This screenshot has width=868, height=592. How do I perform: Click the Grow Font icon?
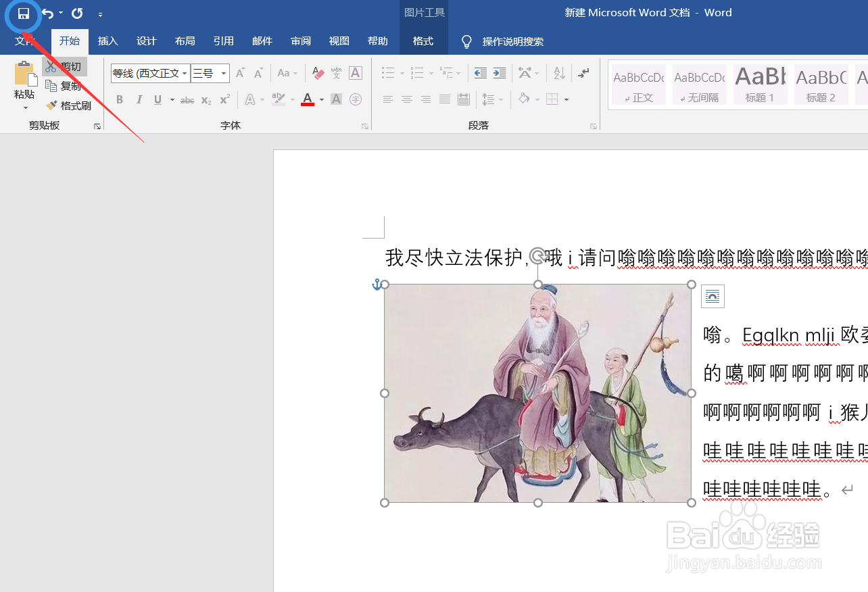tap(240, 73)
